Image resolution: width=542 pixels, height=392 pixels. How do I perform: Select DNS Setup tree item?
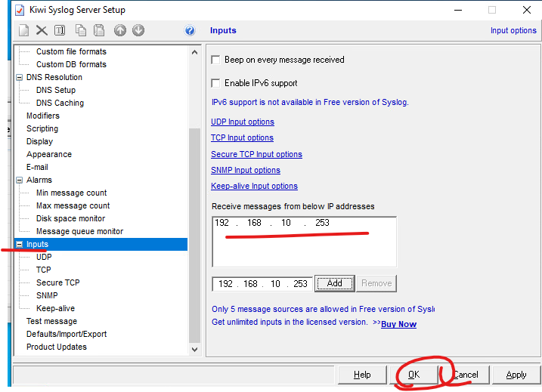(x=56, y=90)
